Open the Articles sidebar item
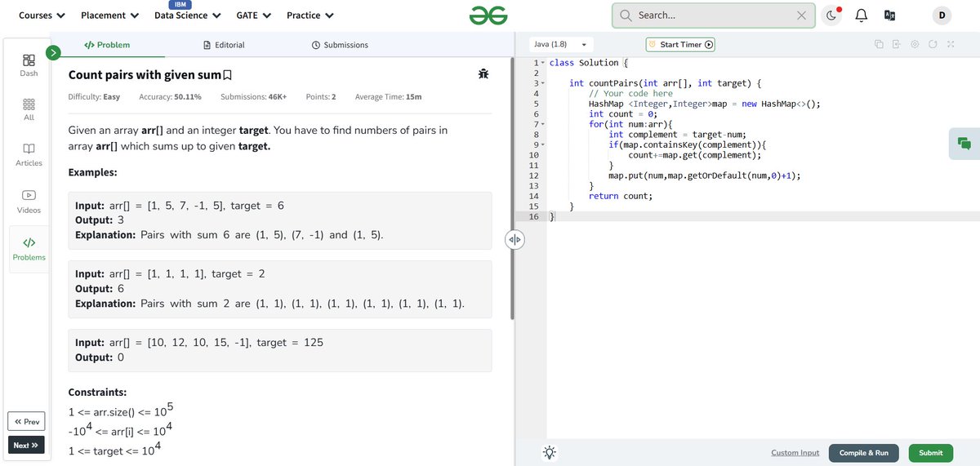Viewport: 980px width, 466px height. click(x=29, y=155)
